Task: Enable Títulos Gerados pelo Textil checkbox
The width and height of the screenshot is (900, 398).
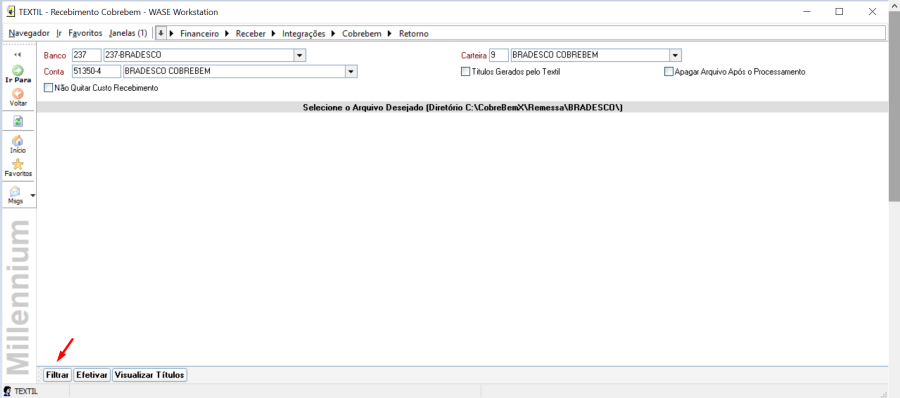Action: 465,72
